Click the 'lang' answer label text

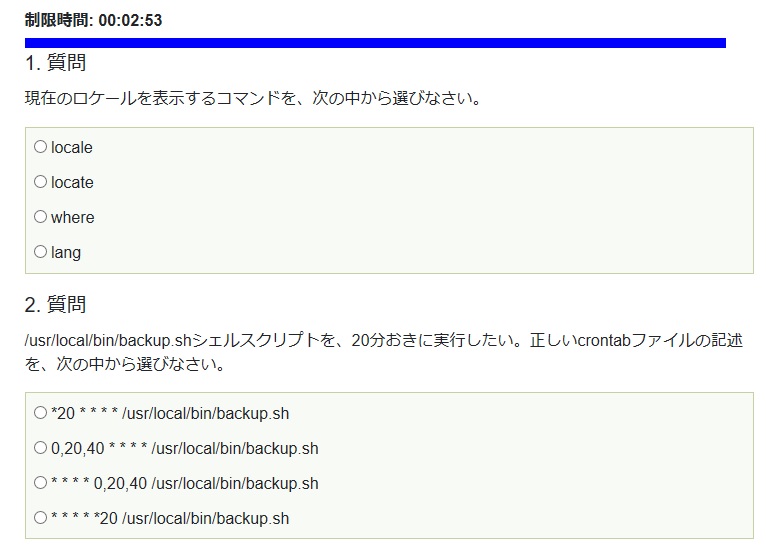coord(66,253)
